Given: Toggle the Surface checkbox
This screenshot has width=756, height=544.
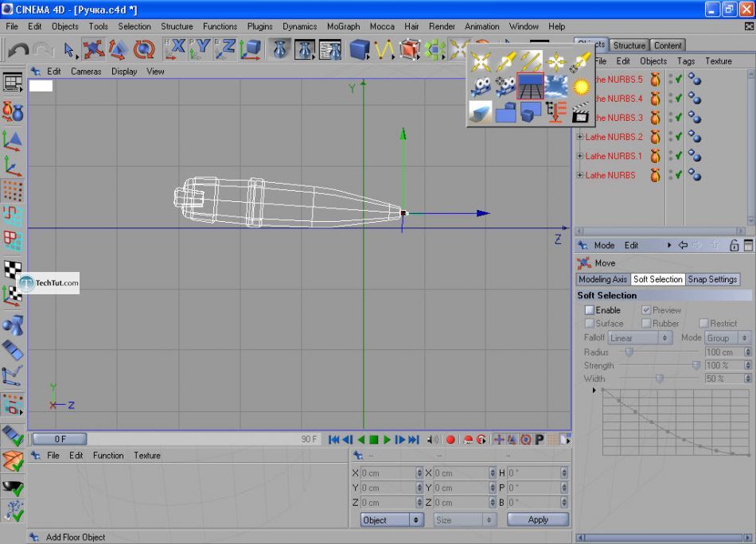Looking at the screenshot, I should [589, 324].
